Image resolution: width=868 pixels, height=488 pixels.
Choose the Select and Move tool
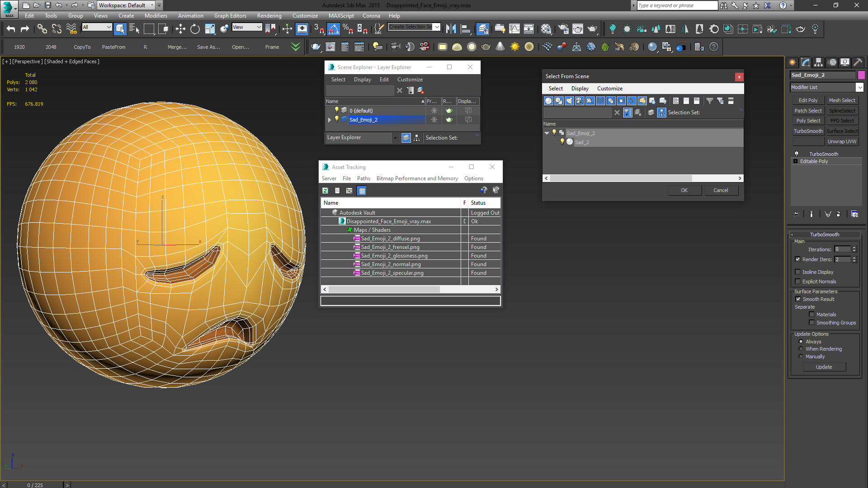[x=180, y=29]
